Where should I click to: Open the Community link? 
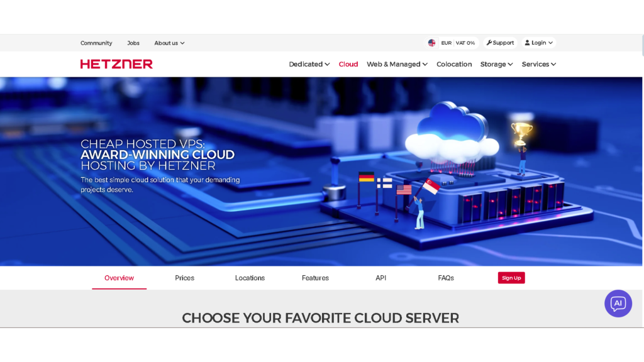[96, 43]
